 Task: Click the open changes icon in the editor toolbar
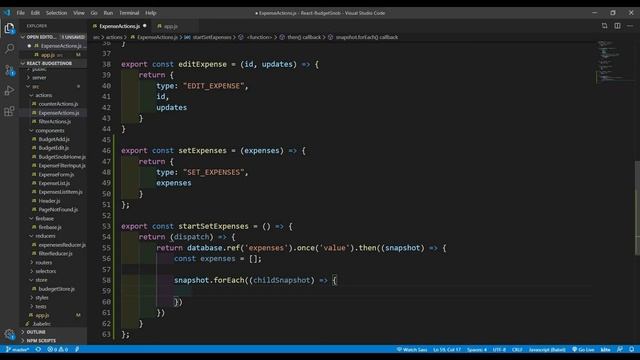(x=604, y=26)
